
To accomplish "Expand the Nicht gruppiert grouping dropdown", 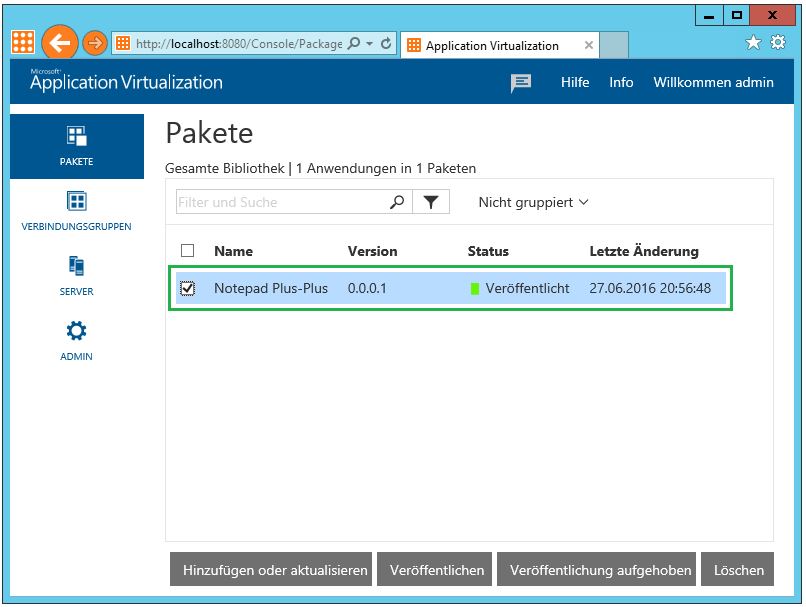I will [x=533, y=202].
